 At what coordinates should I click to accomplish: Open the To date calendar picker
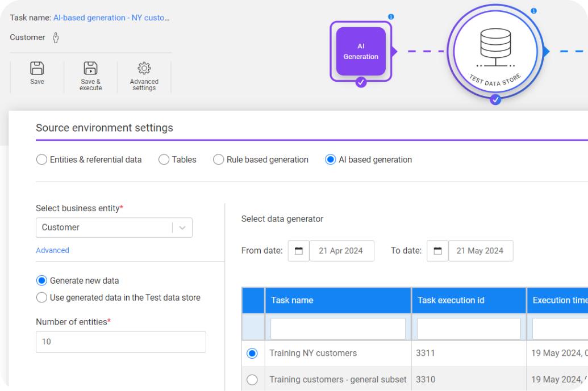click(x=437, y=251)
